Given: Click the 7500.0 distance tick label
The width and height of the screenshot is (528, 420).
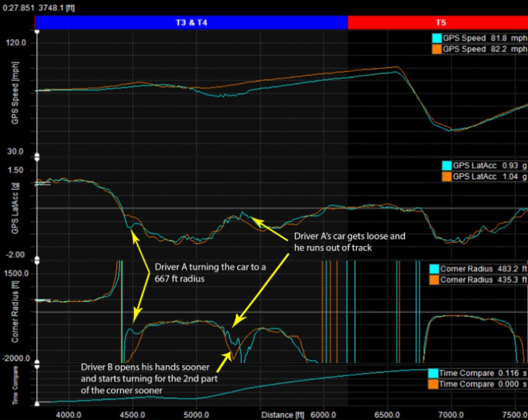Looking at the screenshot, I should [x=516, y=415].
